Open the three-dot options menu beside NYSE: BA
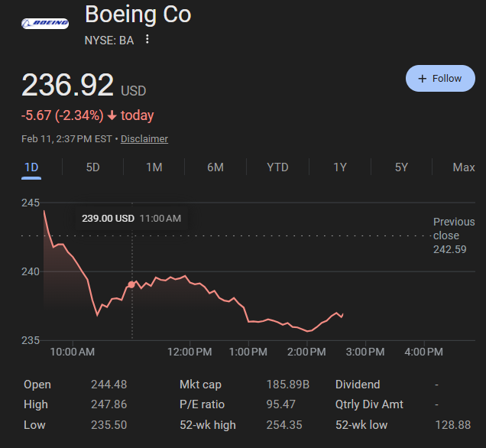The image size is (486, 448). point(147,40)
